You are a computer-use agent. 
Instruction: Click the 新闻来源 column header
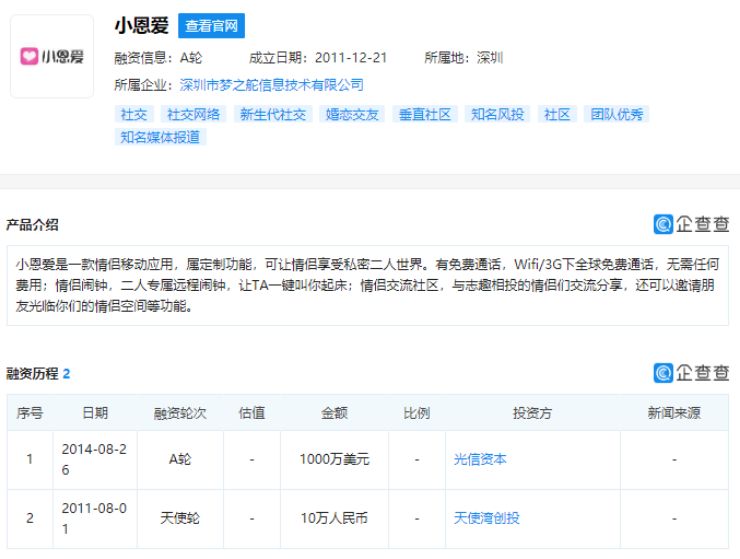pos(674,413)
